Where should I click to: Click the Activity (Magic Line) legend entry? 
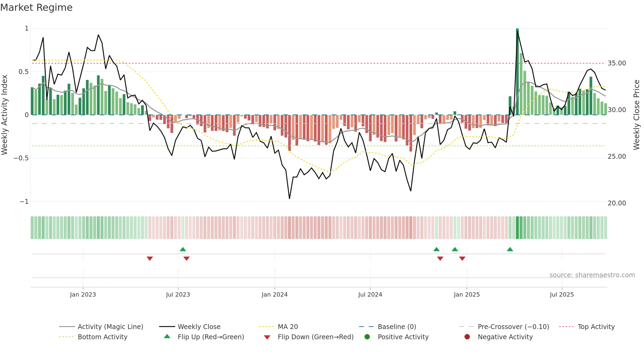tap(101, 327)
